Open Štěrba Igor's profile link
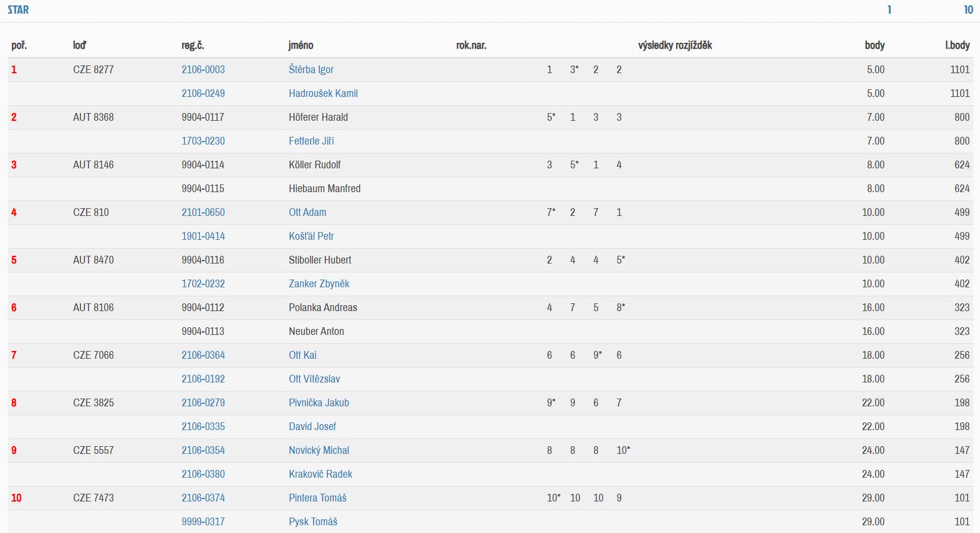Image resolution: width=980 pixels, height=533 pixels. pos(311,70)
